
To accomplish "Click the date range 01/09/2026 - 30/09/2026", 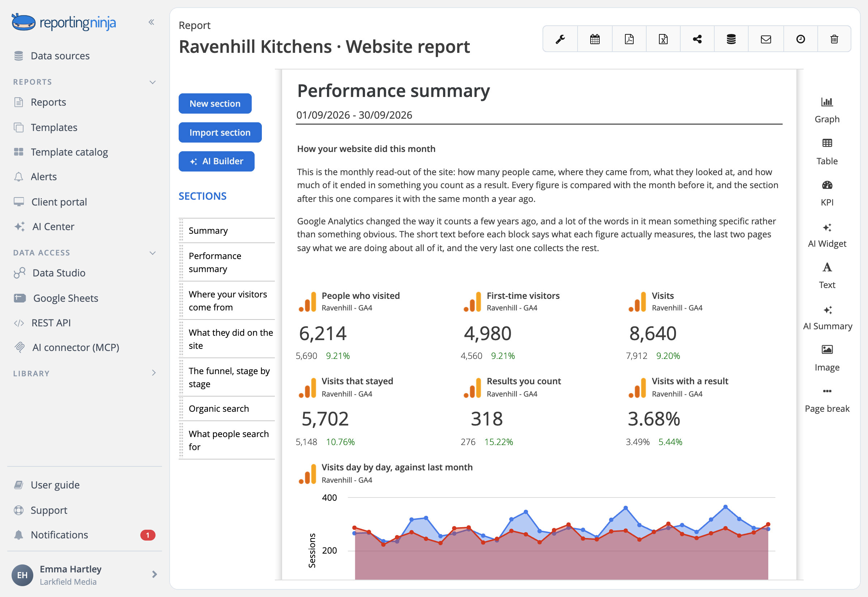I will [354, 115].
